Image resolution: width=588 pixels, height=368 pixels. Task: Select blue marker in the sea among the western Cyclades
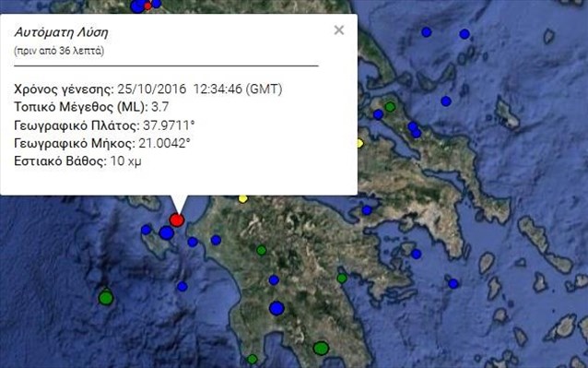(x=453, y=283)
